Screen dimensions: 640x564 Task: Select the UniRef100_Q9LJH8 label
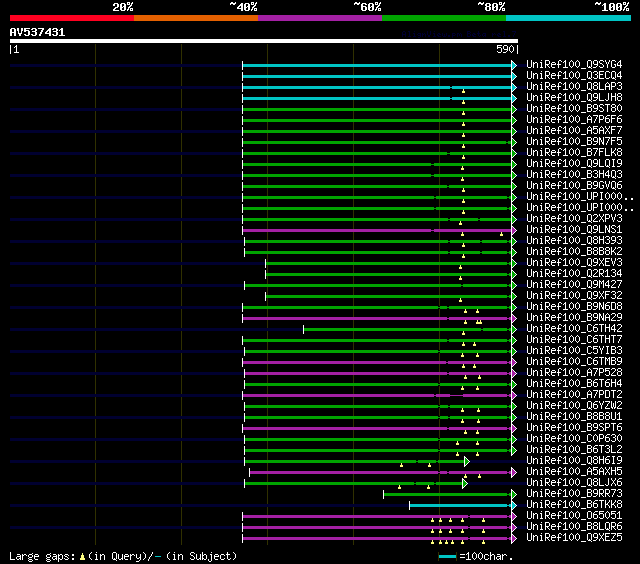click(574, 98)
